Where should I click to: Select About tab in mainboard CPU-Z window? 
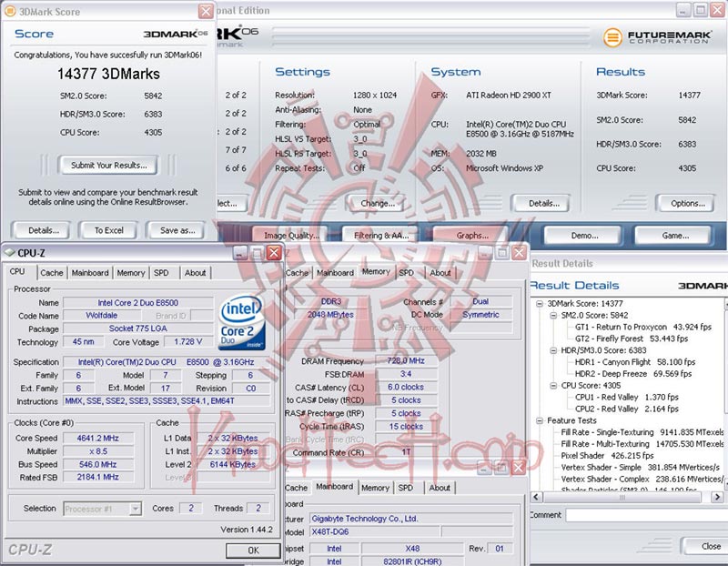click(440, 488)
